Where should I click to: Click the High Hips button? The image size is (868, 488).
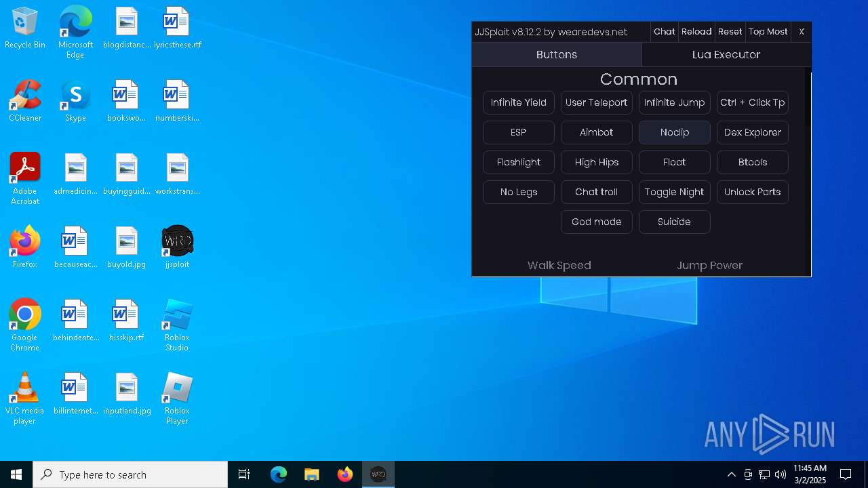tap(597, 162)
